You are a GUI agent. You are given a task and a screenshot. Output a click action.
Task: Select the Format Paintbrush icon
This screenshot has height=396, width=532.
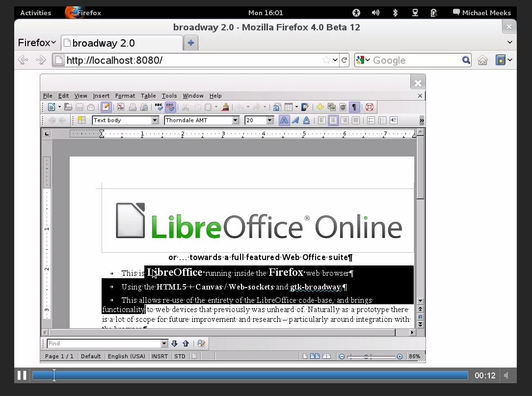tap(225, 107)
